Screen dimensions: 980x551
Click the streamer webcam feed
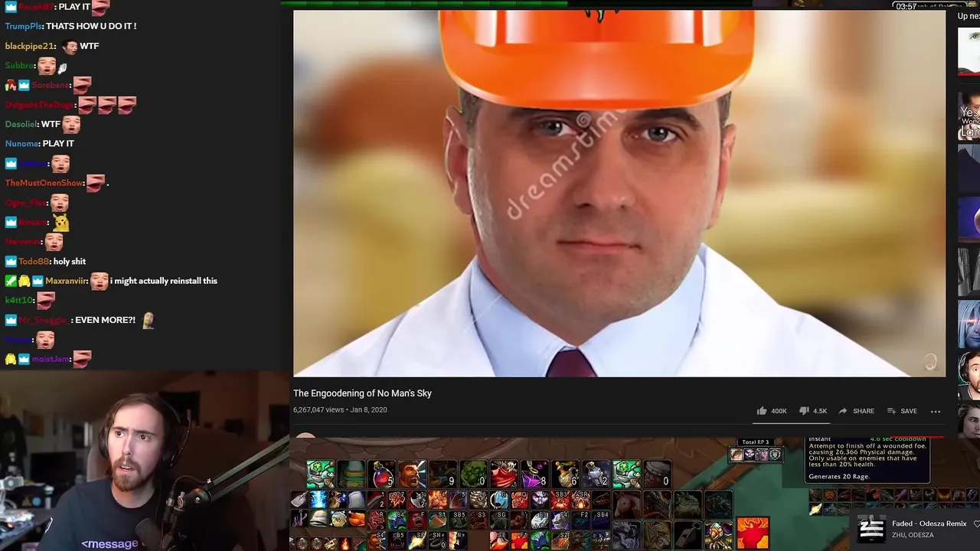click(x=145, y=461)
